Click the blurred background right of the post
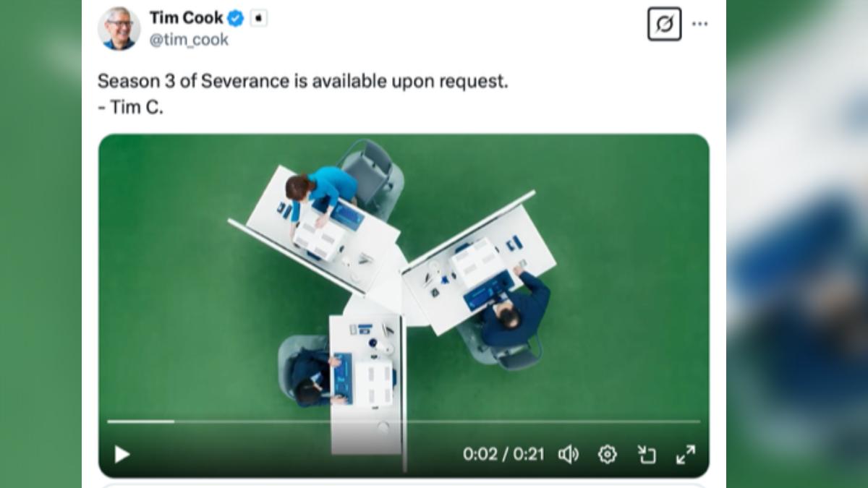Image resolution: width=868 pixels, height=488 pixels. click(797, 244)
